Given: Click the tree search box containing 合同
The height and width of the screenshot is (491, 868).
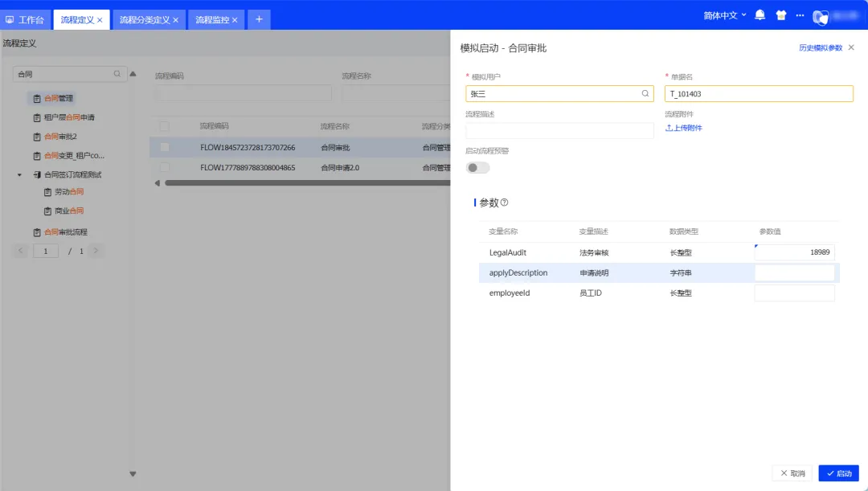Looking at the screenshot, I should [x=70, y=74].
